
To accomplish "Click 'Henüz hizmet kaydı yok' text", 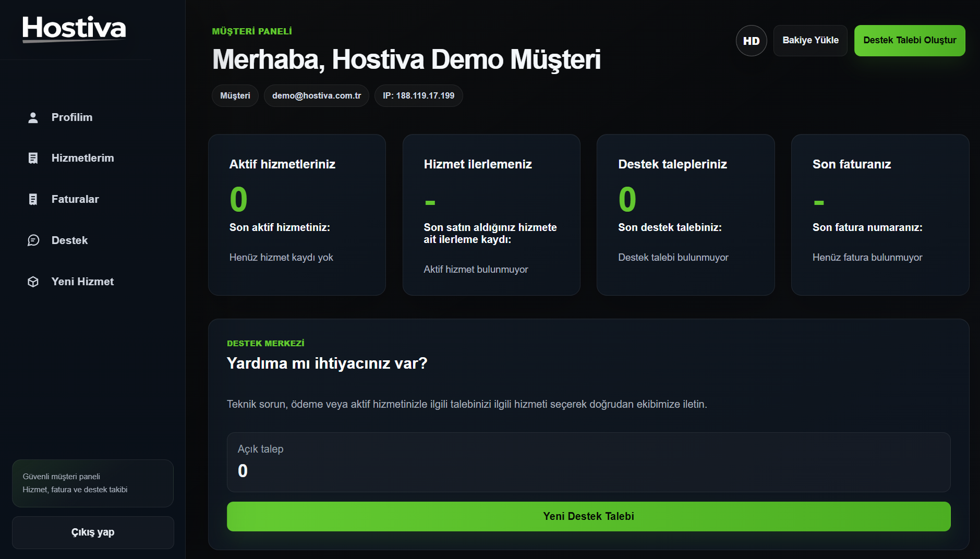I will click(x=281, y=258).
